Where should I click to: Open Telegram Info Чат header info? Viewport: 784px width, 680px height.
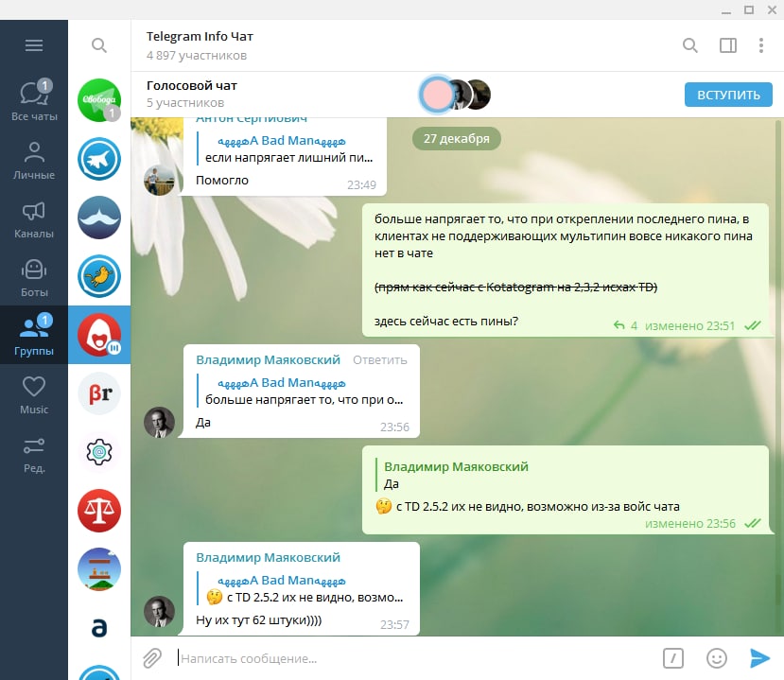tap(200, 45)
